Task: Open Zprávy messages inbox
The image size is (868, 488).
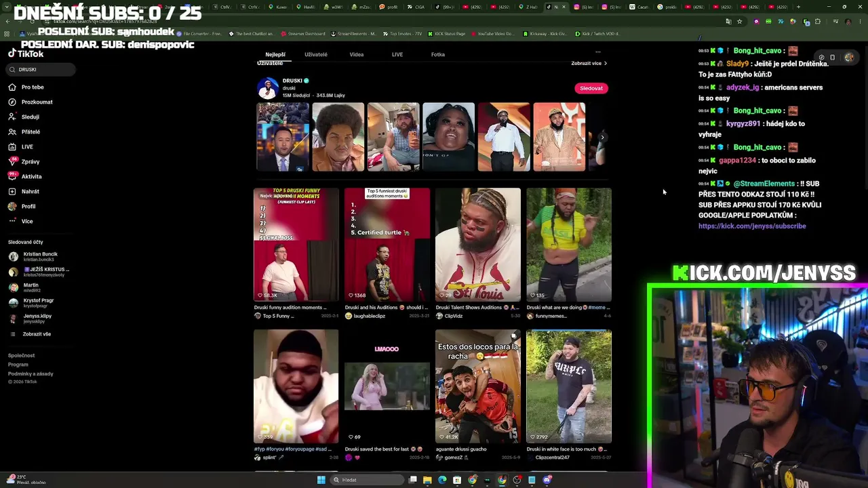Action: pyautogui.click(x=24, y=161)
